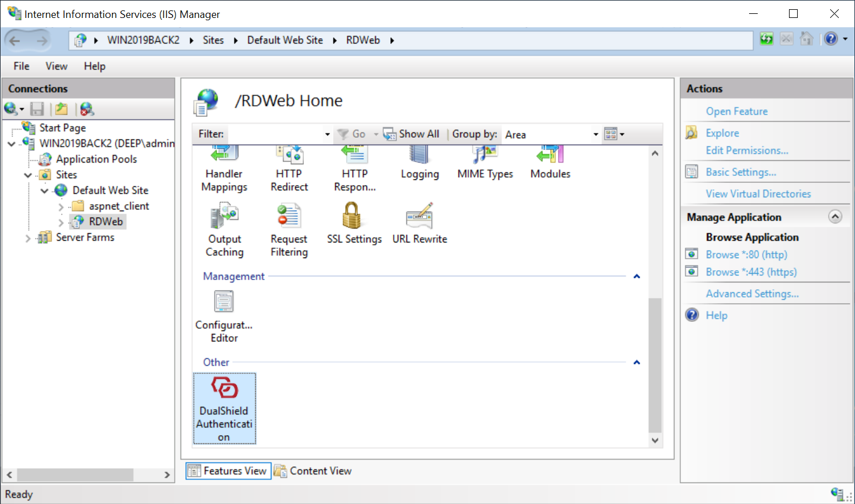Screen dimensions: 855x504
Task: Collapse the Management group section
Action: click(636, 277)
